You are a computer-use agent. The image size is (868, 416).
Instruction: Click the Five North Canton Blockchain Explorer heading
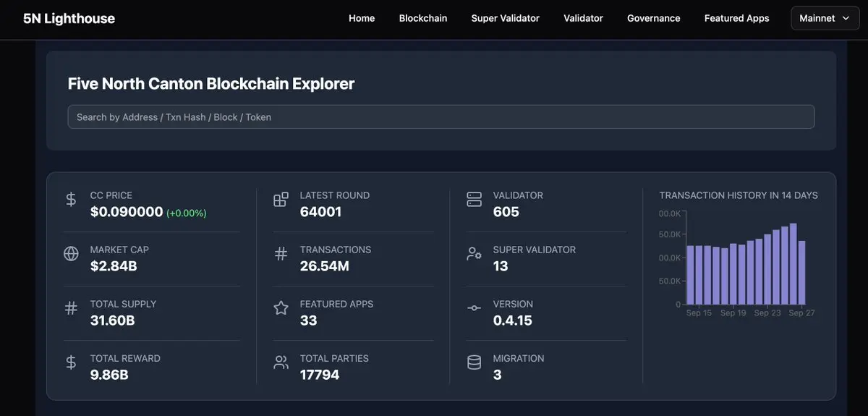tap(211, 84)
